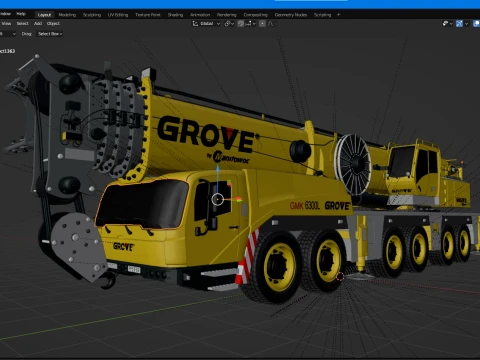This screenshot has width=480, height=360.
Task: Click the 3D cursor ring near rear wheel
Action: click(x=340, y=276)
